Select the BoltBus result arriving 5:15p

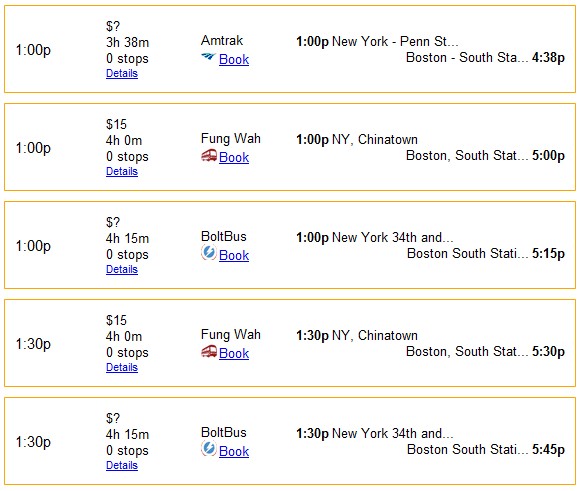click(290, 245)
